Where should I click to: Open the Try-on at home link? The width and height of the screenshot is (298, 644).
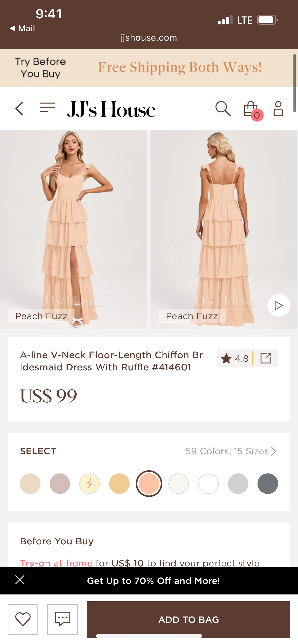pyautogui.click(x=56, y=563)
